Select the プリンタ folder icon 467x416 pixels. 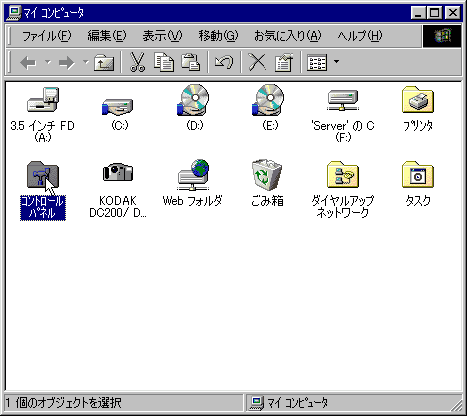pos(418,99)
